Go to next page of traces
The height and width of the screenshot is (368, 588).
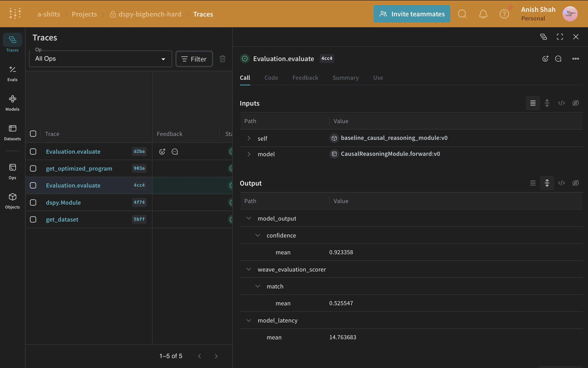pyautogui.click(x=216, y=356)
